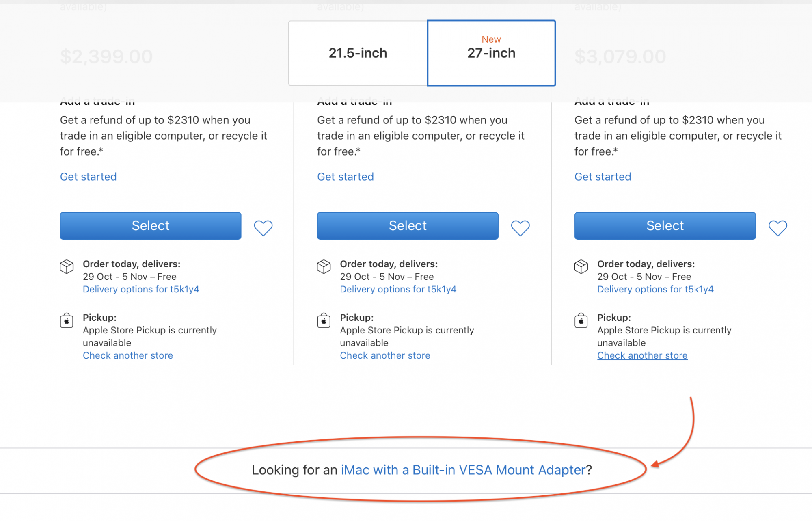This screenshot has width=812, height=521.
Task: Switch to the 21.5-inch tab
Action: (358, 53)
